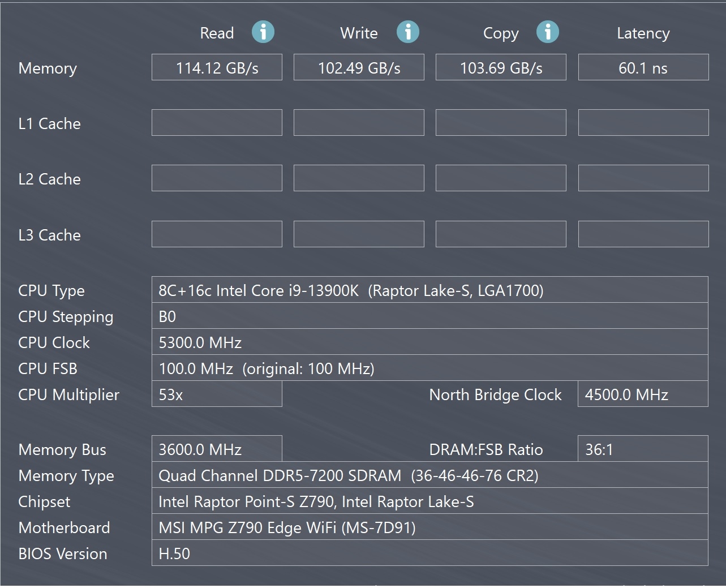Click the Memory row label
This screenshot has width=726, height=588.
coord(48,68)
